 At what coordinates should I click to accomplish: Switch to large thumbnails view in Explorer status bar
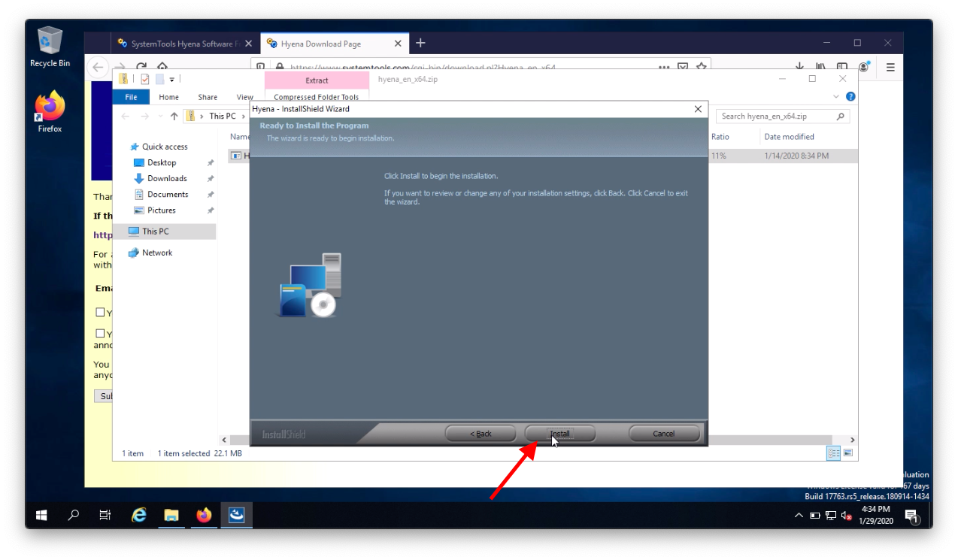847,453
